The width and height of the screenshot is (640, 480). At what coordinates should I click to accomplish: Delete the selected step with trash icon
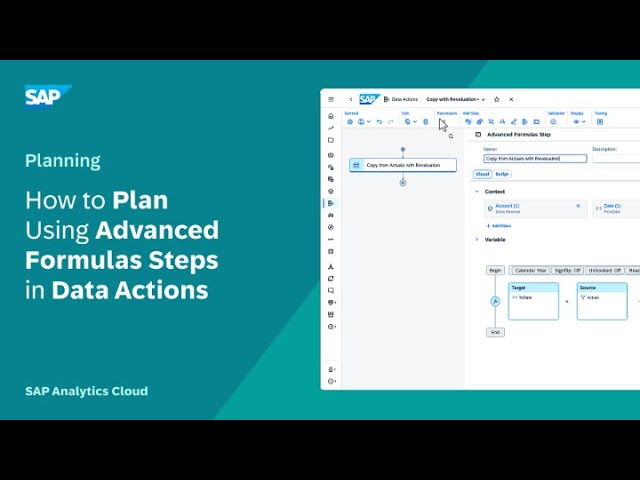[426, 122]
